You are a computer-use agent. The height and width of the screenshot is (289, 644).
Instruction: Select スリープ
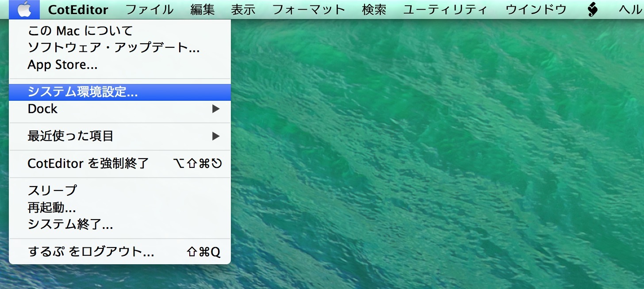click(120, 191)
